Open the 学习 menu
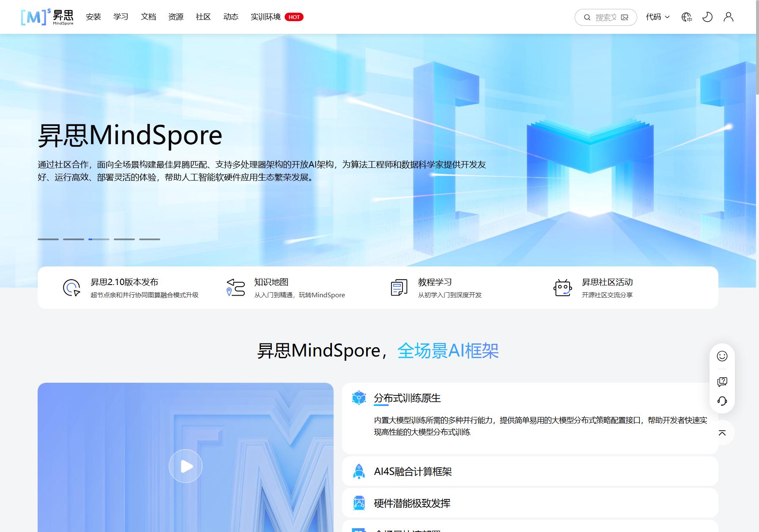Viewport: 759px width, 532px height. click(121, 17)
